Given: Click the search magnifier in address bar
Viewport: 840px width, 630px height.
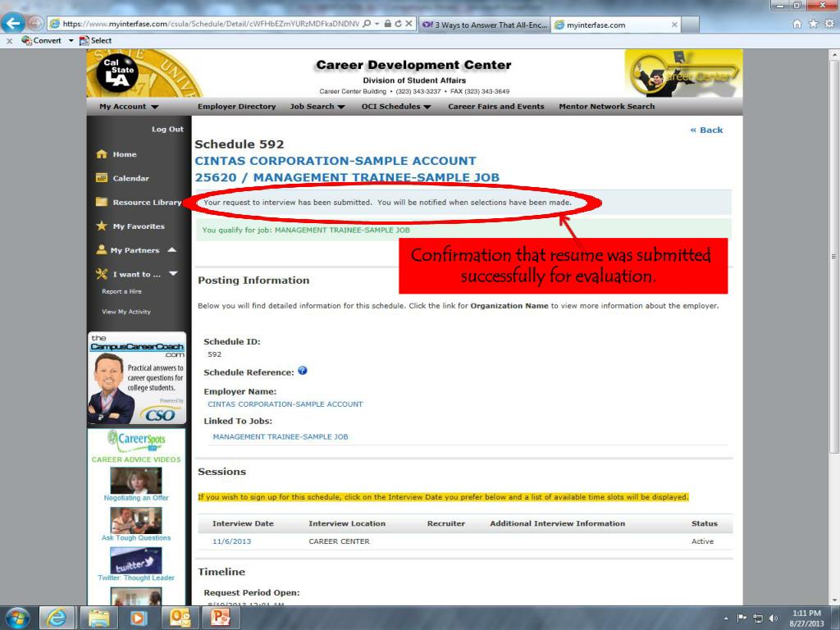Looking at the screenshot, I should (x=367, y=24).
